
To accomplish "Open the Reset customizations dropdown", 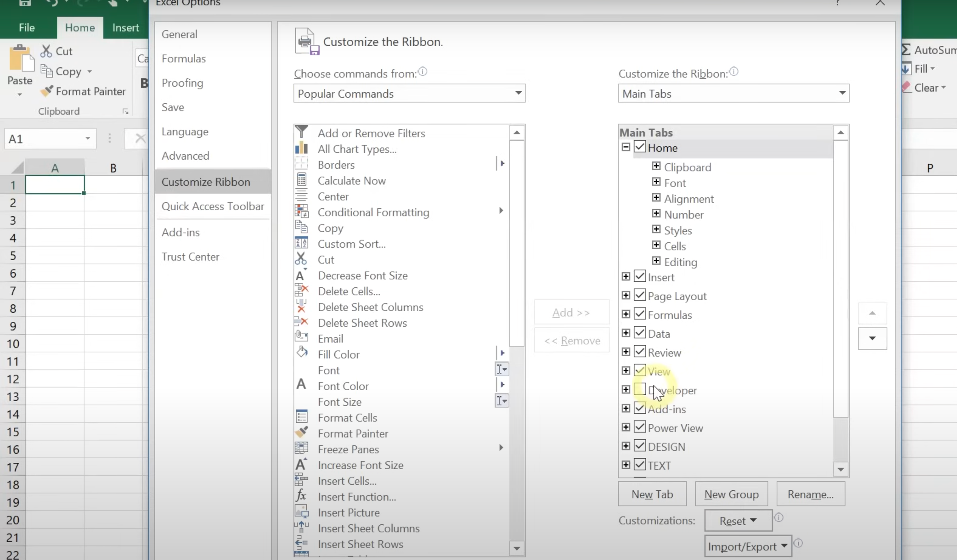I will coord(738,521).
